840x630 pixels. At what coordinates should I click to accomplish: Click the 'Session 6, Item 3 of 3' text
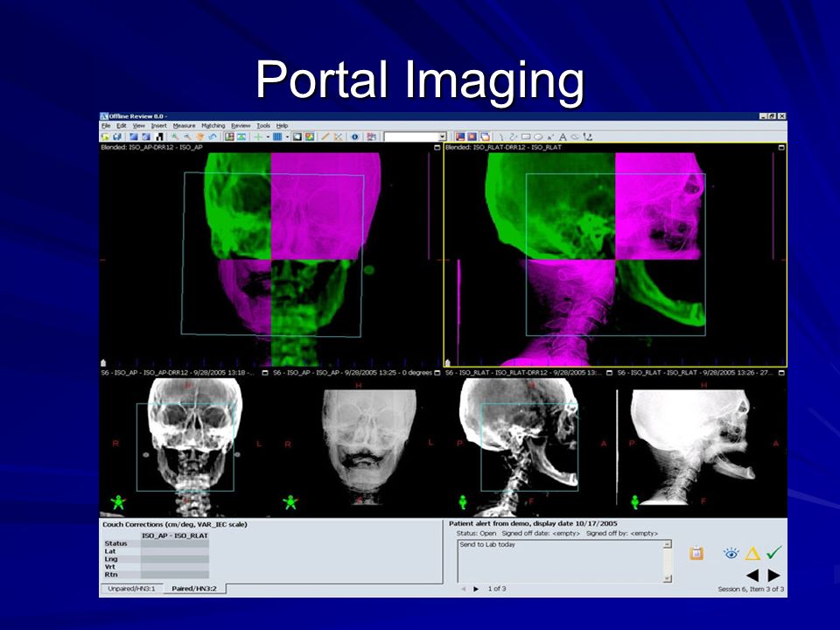[751, 589]
